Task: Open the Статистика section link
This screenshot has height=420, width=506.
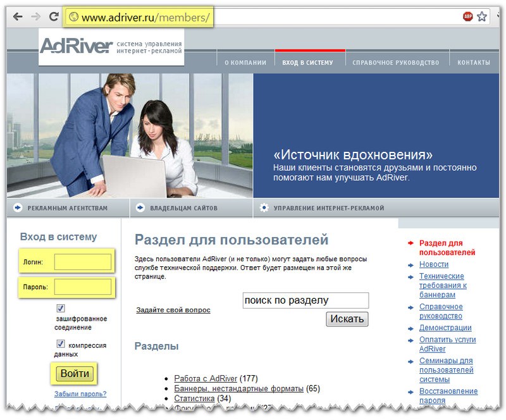Action: pos(194,398)
